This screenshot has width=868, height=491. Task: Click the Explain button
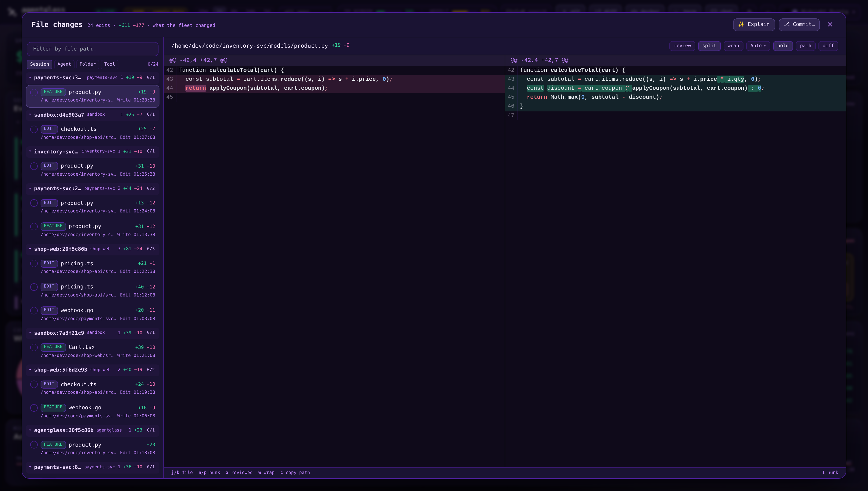click(754, 24)
